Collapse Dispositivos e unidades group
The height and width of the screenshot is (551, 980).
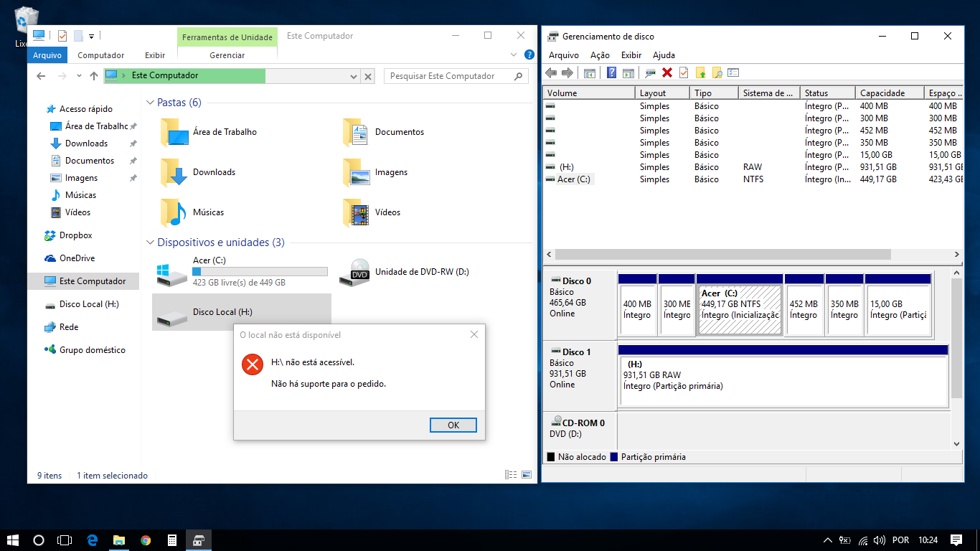tap(151, 242)
